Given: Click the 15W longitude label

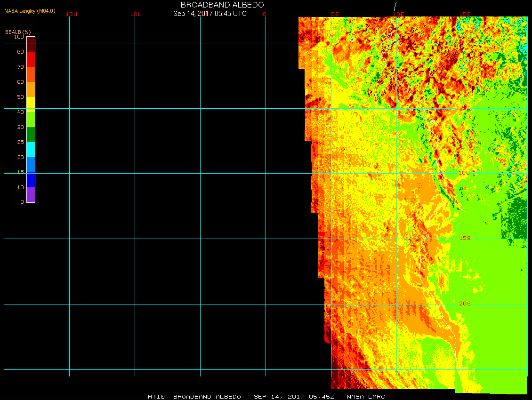Looking at the screenshot, I should [72, 14].
